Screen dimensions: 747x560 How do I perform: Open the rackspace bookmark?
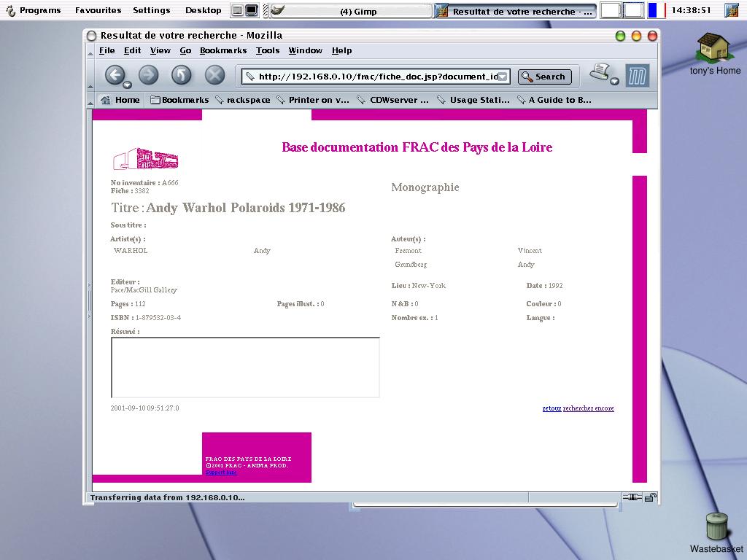[243, 100]
